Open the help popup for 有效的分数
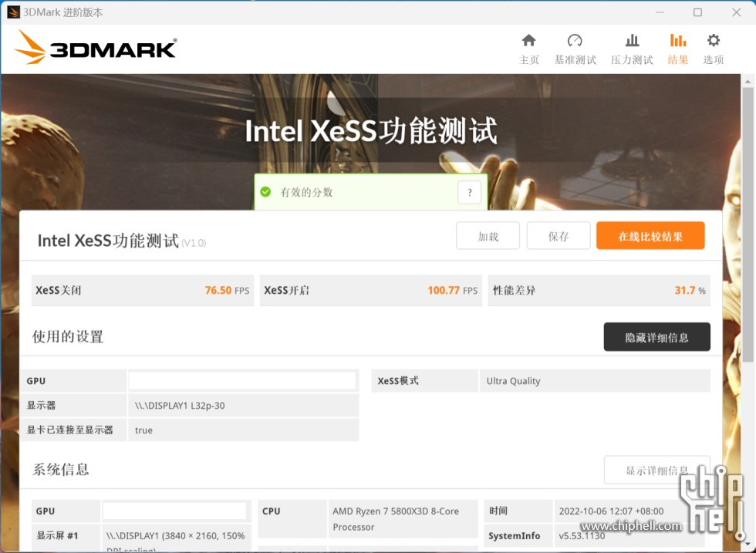 click(x=469, y=192)
